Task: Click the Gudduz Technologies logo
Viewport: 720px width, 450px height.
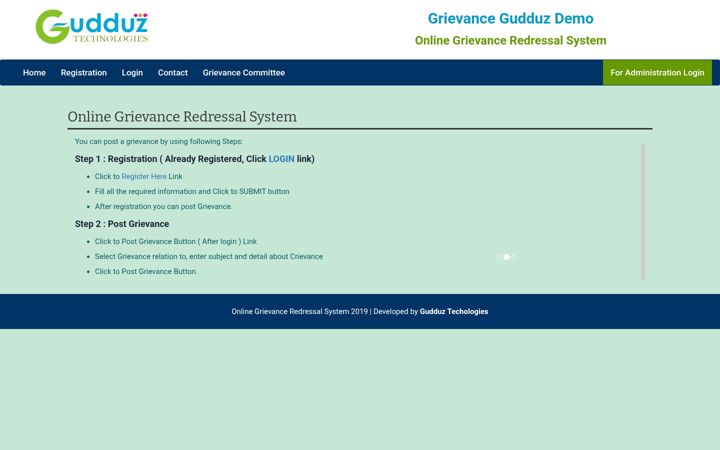Action: tap(92, 27)
